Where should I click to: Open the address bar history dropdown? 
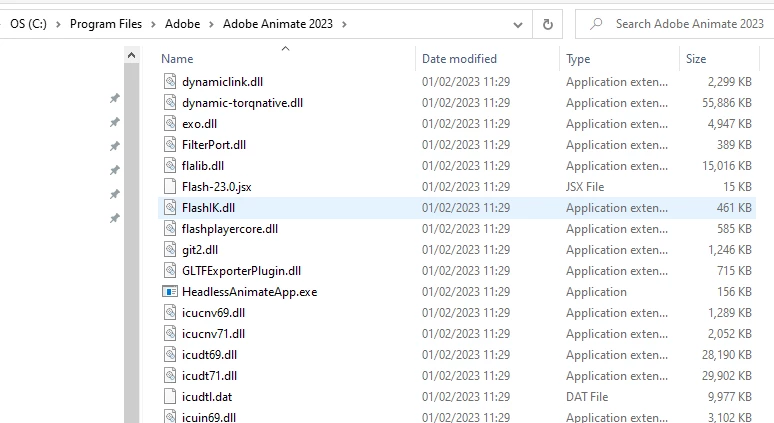tap(518, 24)
